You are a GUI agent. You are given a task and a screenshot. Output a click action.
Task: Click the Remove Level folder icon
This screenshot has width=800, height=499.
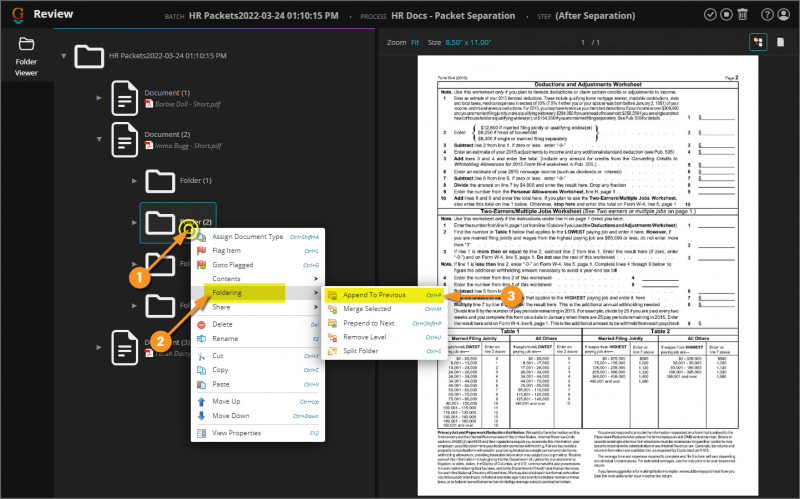click(332, 337)
